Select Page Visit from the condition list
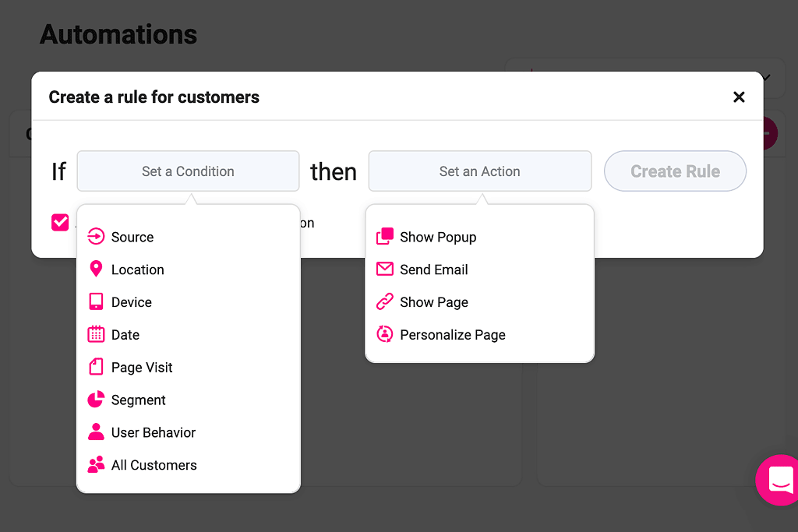 click(142, 368)
